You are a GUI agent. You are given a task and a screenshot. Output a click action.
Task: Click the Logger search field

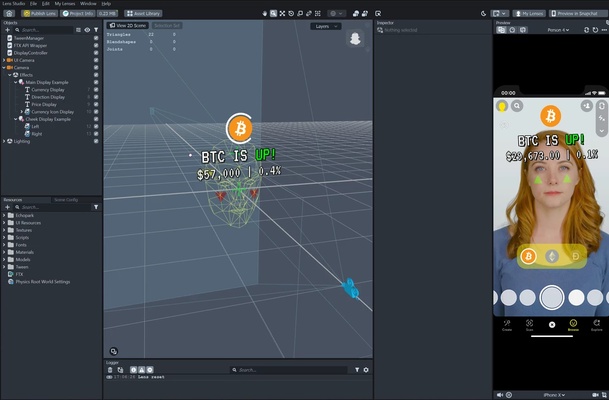coord(289,370)
